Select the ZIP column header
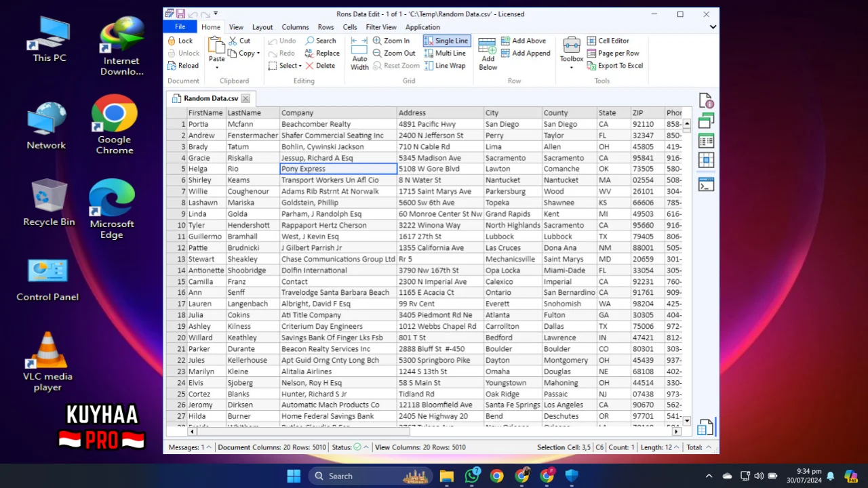This screenshot has width=868, height=488. [648, 113]
